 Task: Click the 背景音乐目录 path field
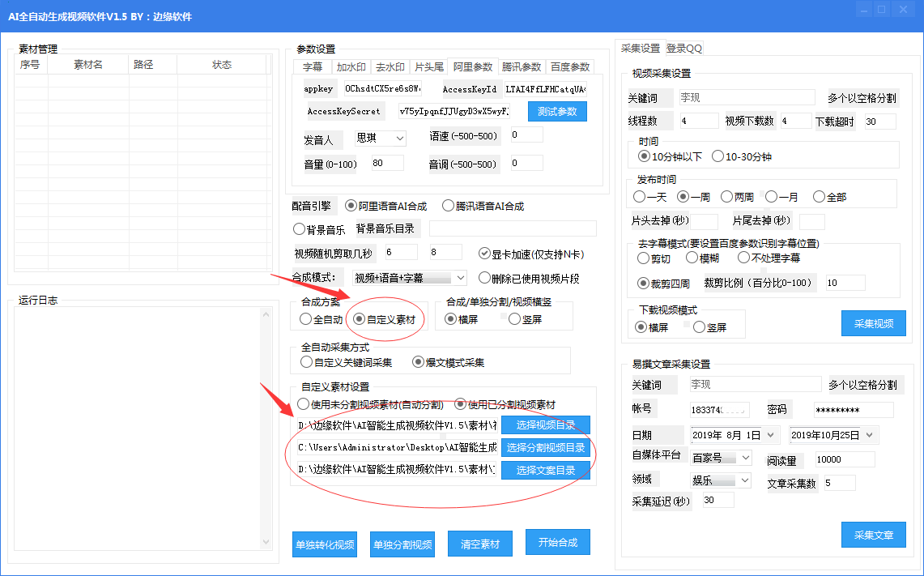point(513,228)
